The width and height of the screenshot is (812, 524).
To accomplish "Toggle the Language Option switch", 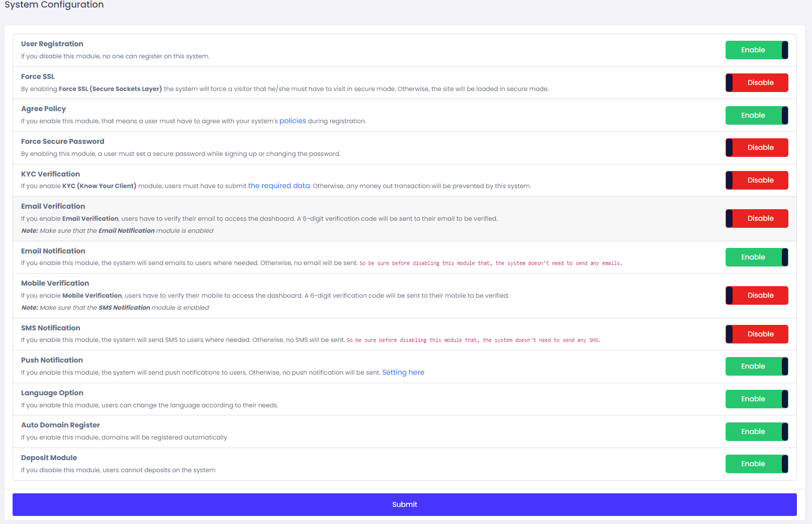I will point(756,399).
